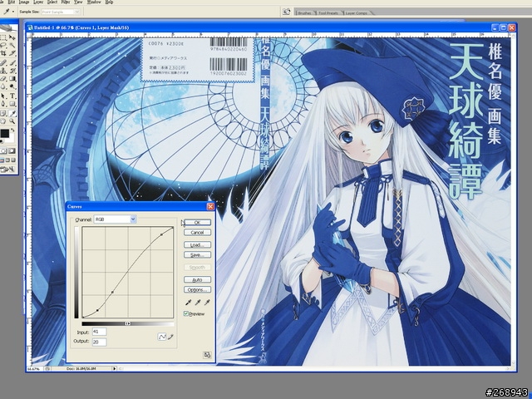Pick the white point eyedropper in Curves
532x399 pixels.
click(207, 302)
